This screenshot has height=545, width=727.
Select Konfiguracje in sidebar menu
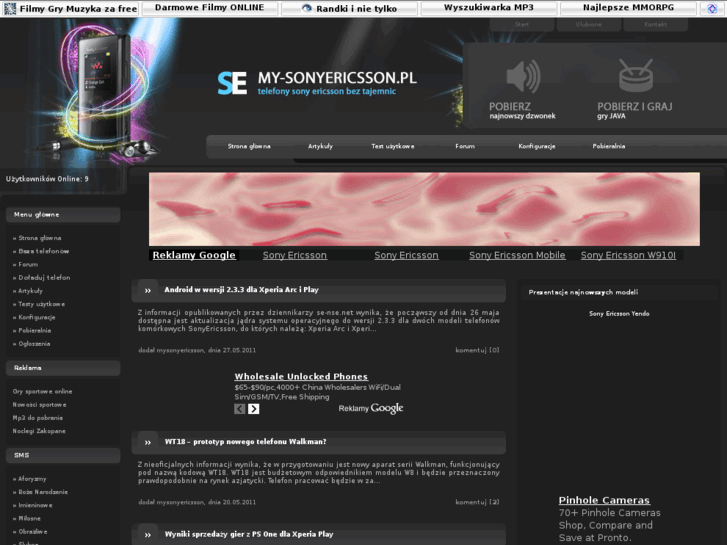(37, 317)
